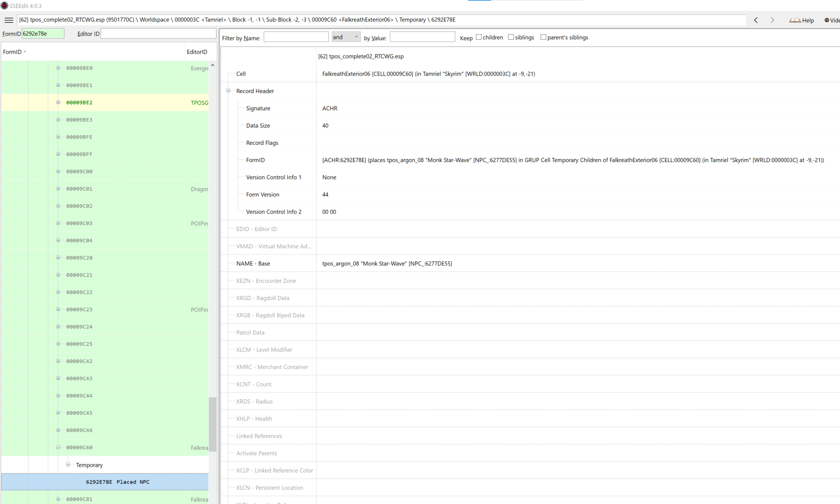
Task: Open the and/or filter dropdown
Action: 346,37
